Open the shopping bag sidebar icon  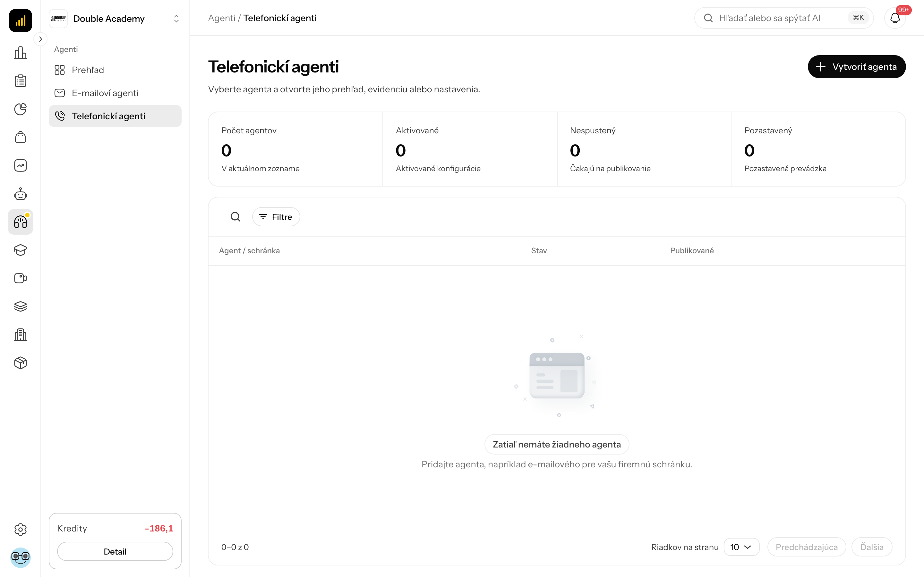click(x=20, y=138)
